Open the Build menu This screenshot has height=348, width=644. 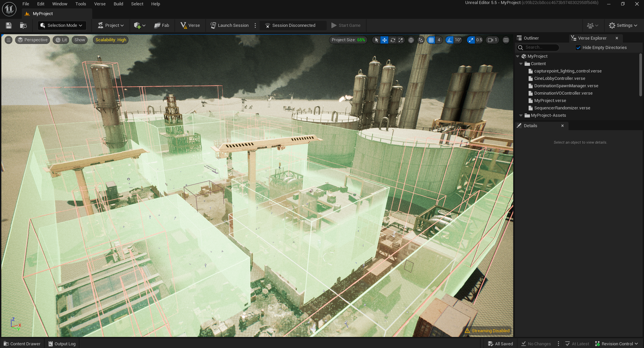[x=118, y=4]
